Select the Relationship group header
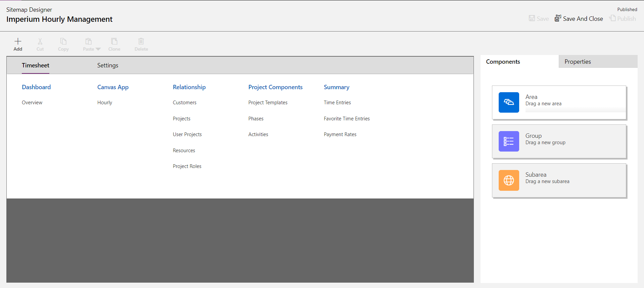Image resolution: width=644 pixels, height=288 pixels. pos(189,87)
